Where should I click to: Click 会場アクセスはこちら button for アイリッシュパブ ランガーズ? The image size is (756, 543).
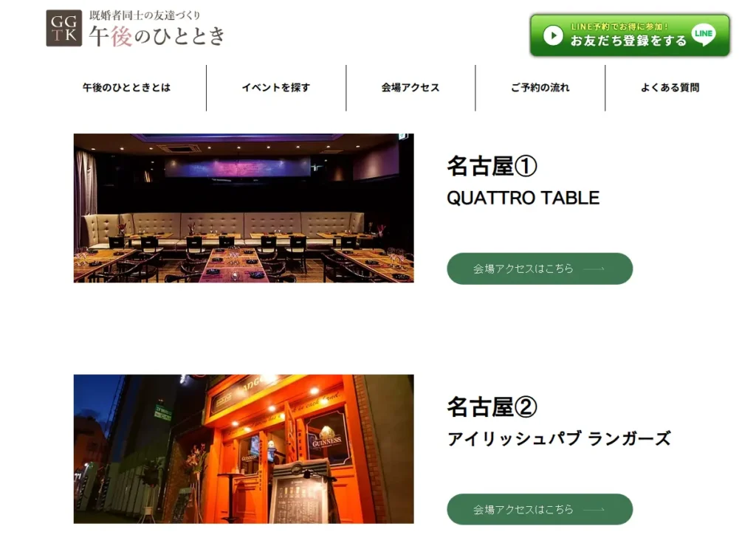[540, 509]
